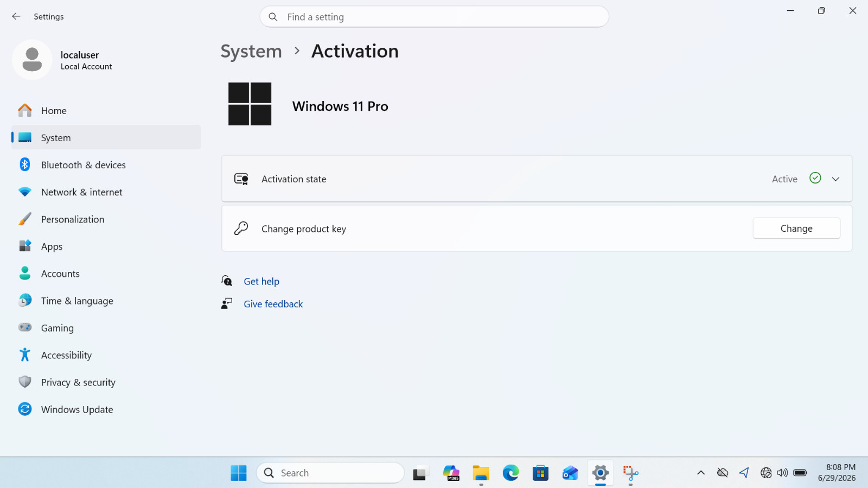Click the Change product key button

point(796,229)
